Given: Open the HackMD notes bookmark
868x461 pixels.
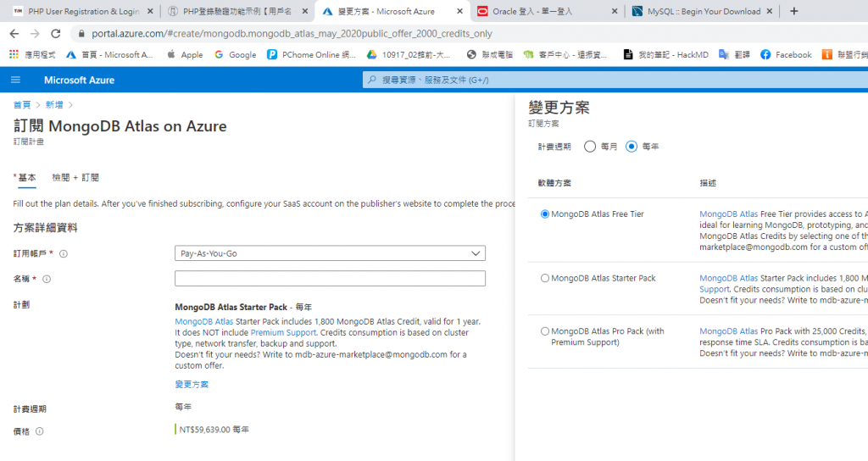Looking at the screenshot, I should (x=666, y=54).
